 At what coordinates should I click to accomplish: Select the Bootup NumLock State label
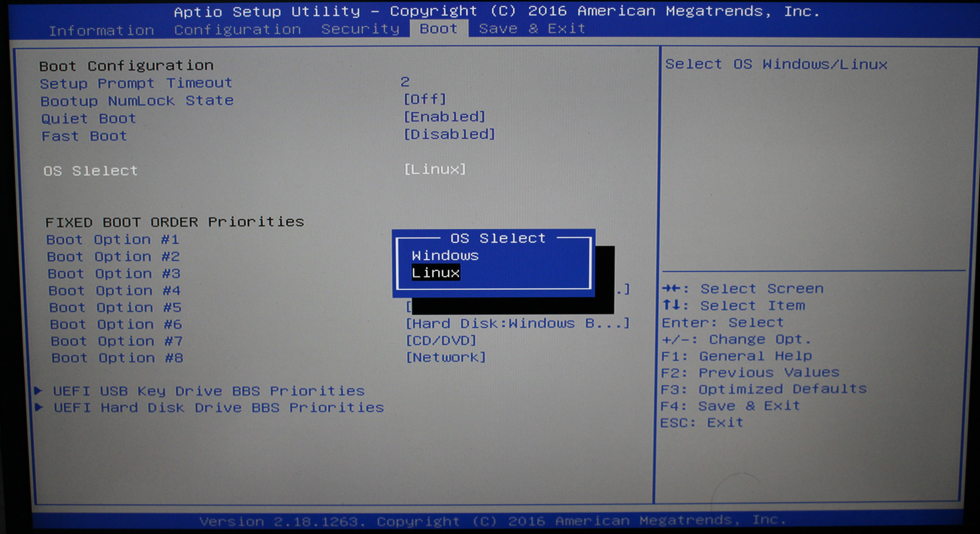click(137, 101)
